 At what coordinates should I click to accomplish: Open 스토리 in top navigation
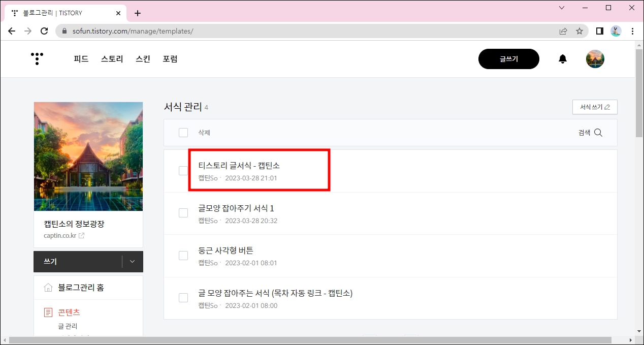tap(112, 59)
